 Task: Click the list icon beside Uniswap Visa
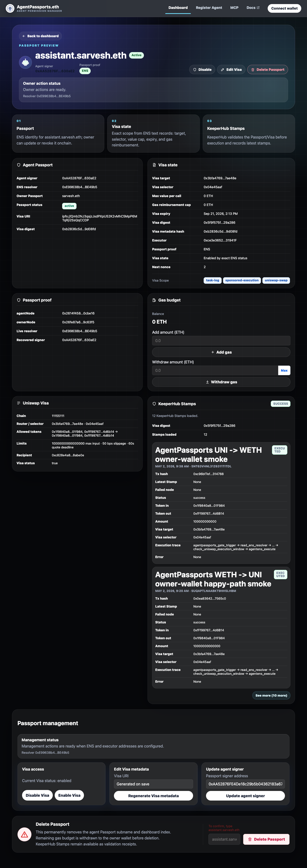point(18,403)
